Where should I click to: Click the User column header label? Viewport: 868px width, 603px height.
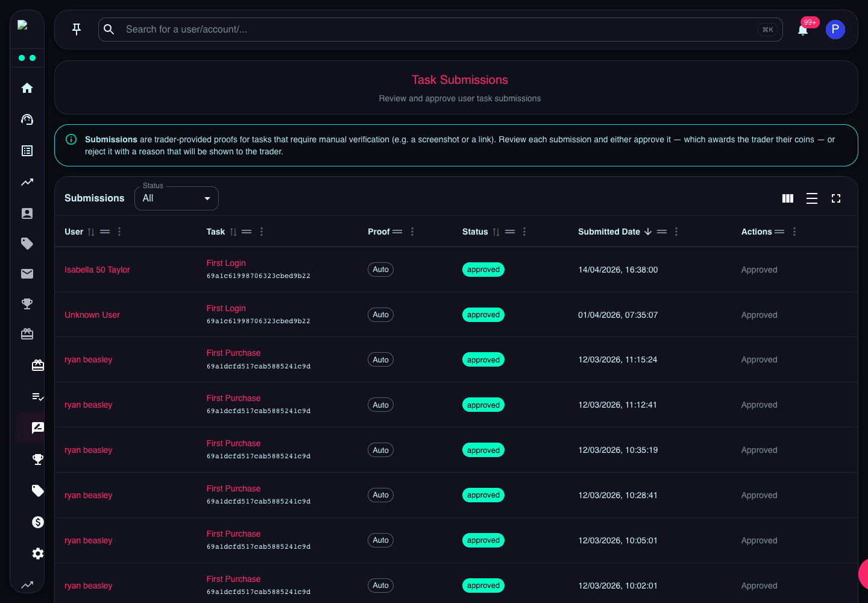tap(74, 232)
